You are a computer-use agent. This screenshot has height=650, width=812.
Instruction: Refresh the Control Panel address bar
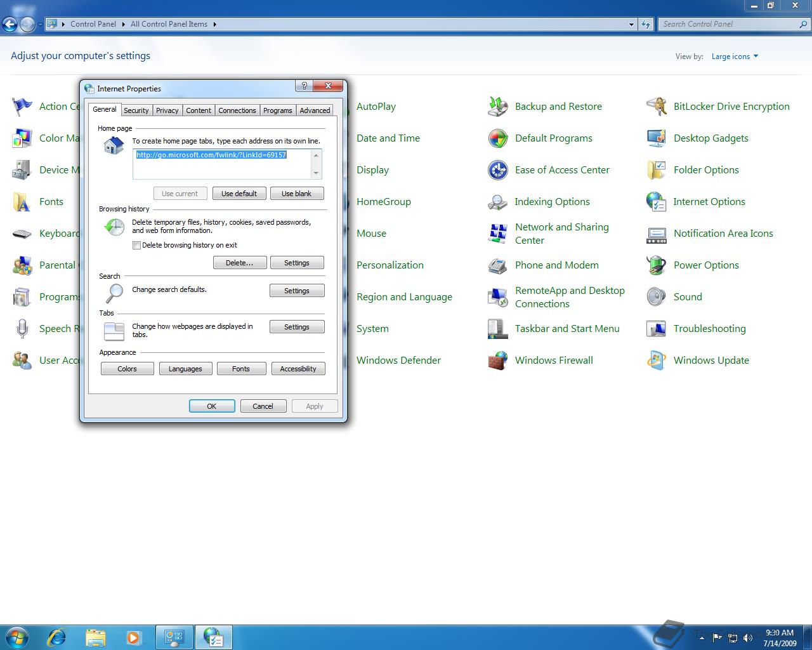646,24
